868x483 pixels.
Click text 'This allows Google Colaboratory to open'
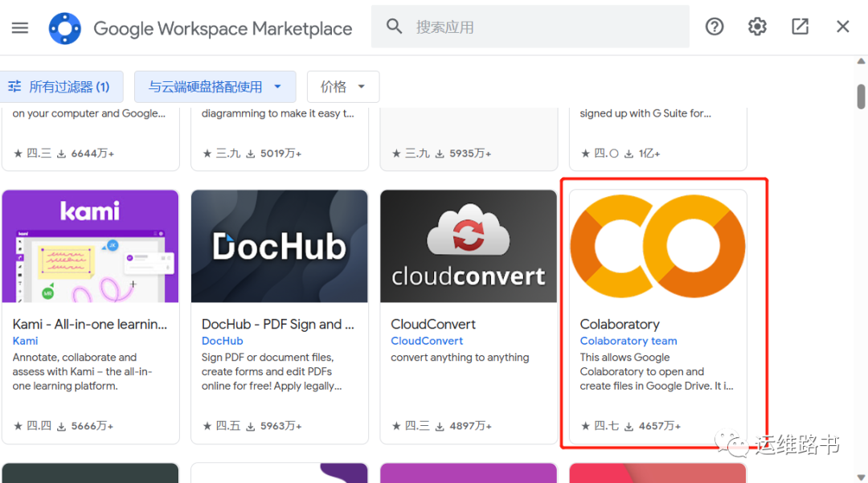pos(641,365)
